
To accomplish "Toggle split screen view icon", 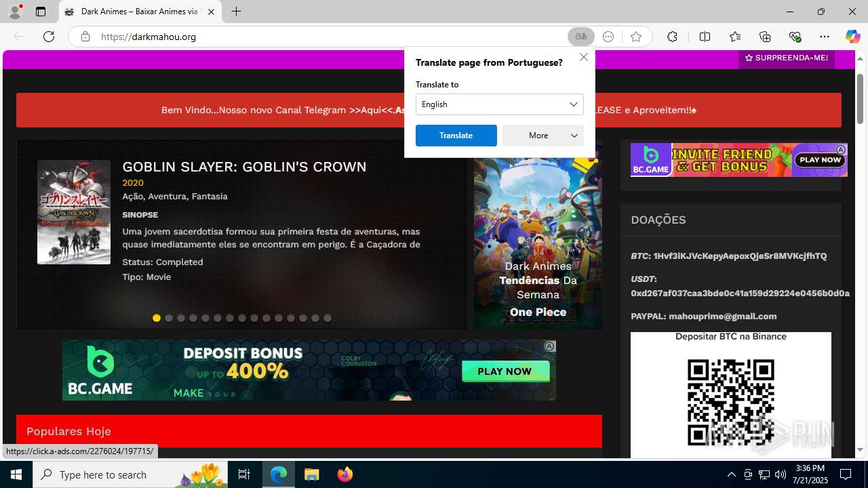I will 705,37.
